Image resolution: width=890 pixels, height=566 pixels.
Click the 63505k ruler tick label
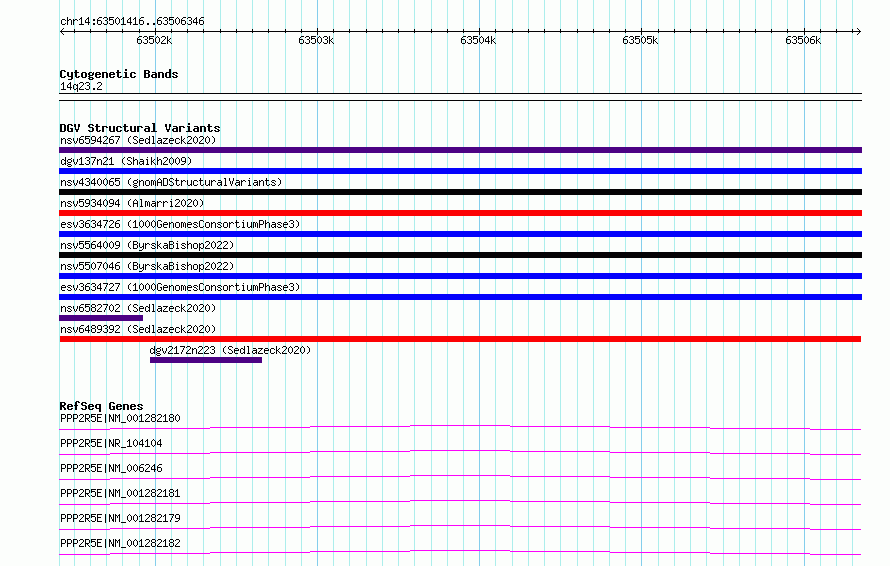(640, 40)
